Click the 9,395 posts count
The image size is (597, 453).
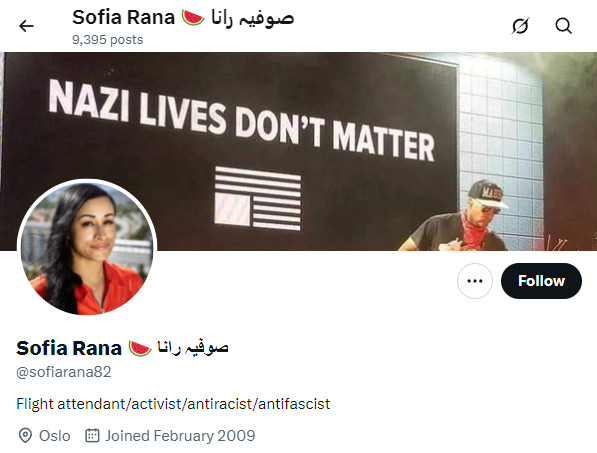[108, 40]
